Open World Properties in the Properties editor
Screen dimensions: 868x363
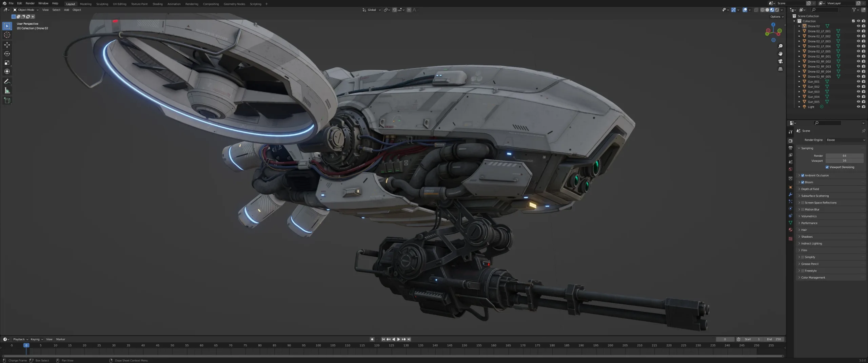click(x=790, y=169)
